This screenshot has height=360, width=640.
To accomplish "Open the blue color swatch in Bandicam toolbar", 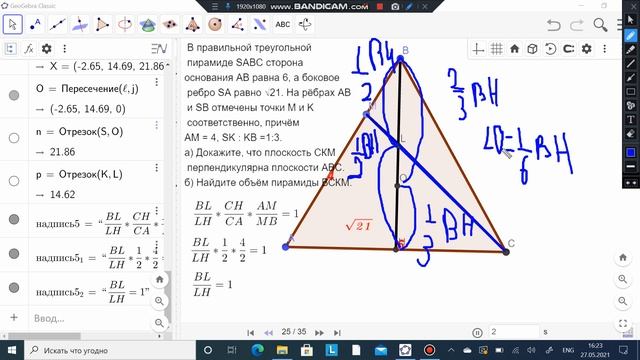I will (631, 153).
